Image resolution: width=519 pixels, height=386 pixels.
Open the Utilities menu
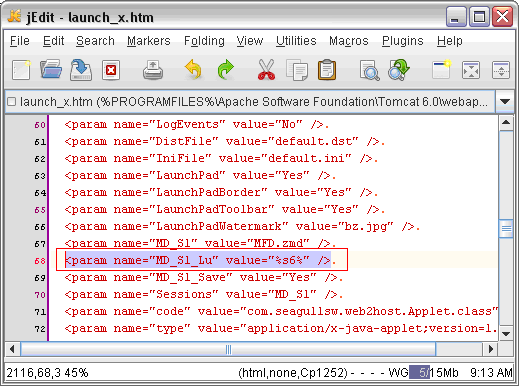coord(296,41)
